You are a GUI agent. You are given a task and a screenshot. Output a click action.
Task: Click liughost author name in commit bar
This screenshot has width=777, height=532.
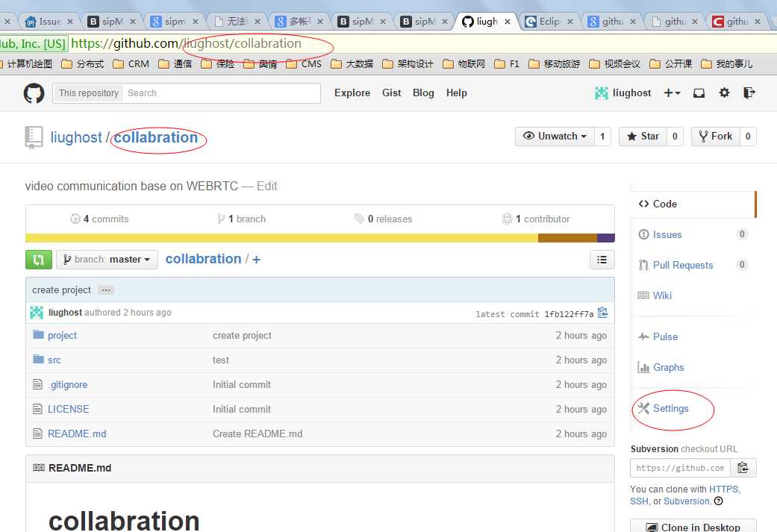[65, 313]
